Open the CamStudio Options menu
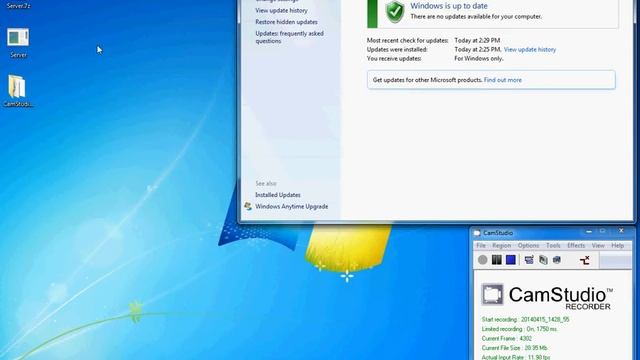640x360 pixels. pos(528,245)
